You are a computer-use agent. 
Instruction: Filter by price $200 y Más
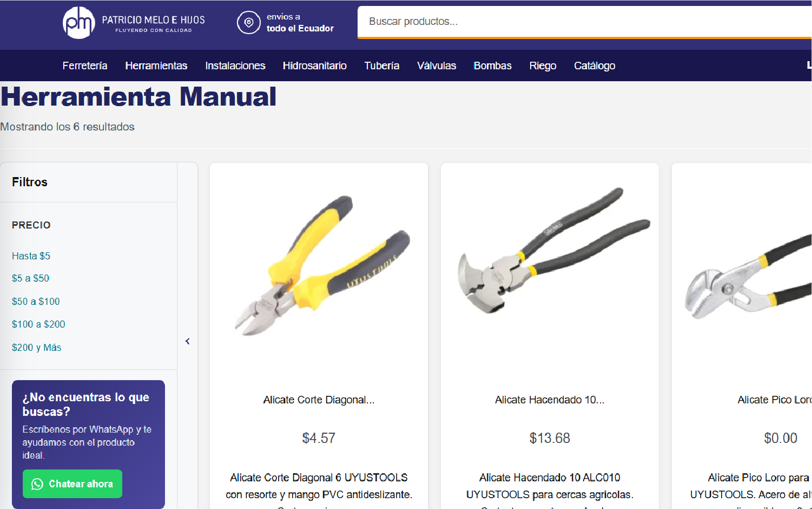[x=36, y=348]
